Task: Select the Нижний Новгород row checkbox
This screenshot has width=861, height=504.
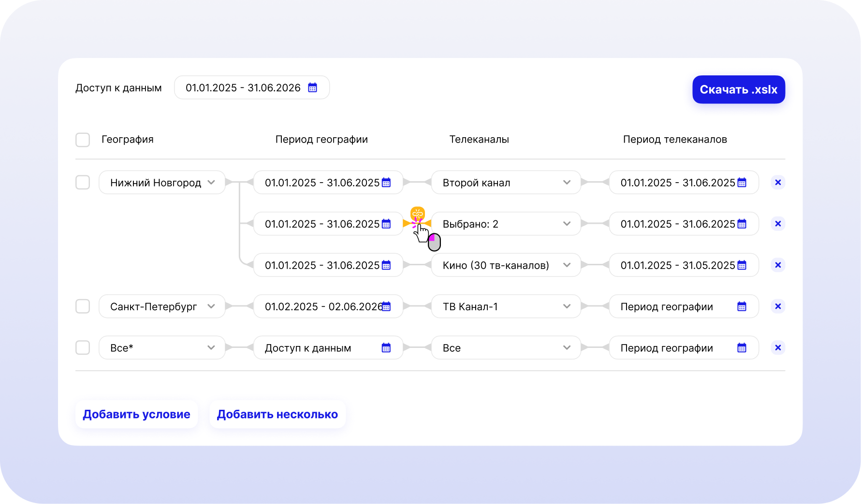Action: [83, 182]
